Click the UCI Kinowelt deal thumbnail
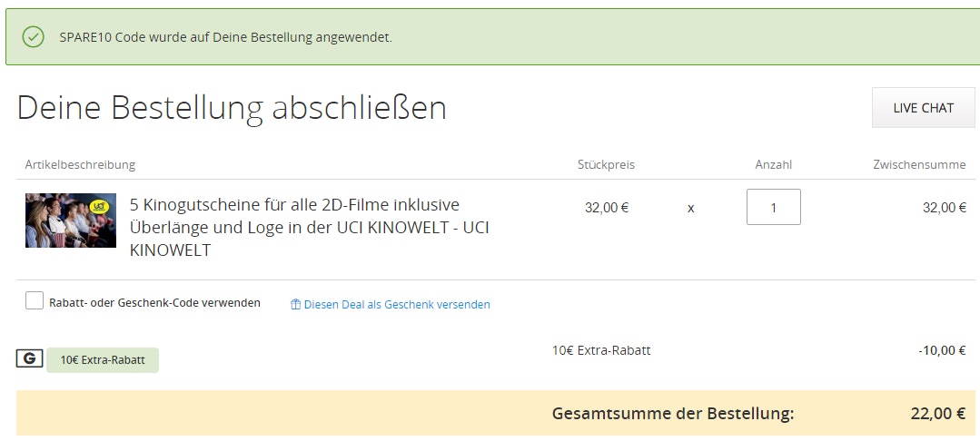The height and width of the screenshot is (441, 980). pos(71,220)
